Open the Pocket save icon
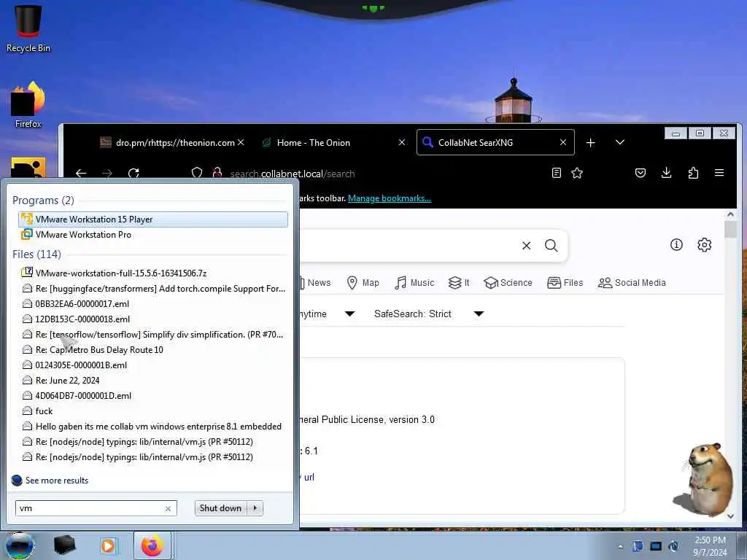Image resolution: width=747 pixels, height=560 pixels. click(x=640, y=173)
